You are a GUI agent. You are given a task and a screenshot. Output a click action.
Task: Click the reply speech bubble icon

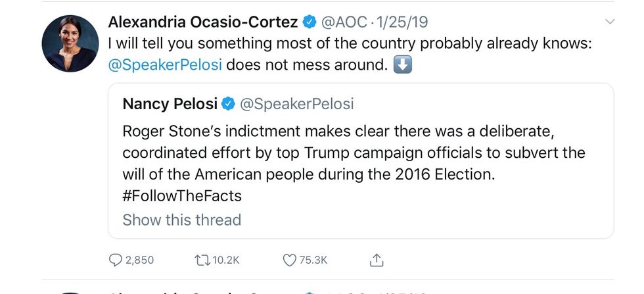coord(116,260)
